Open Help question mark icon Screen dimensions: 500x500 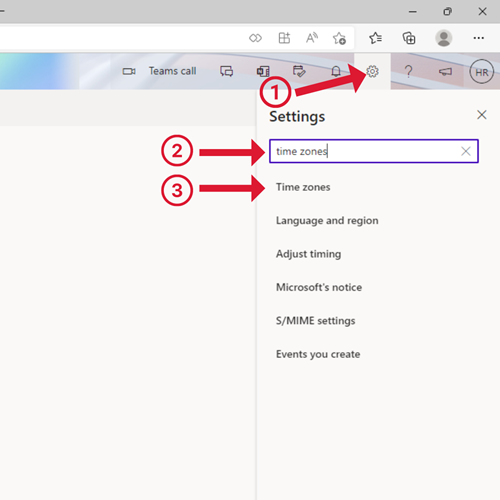pyautogui.click(x=408, y=71)
